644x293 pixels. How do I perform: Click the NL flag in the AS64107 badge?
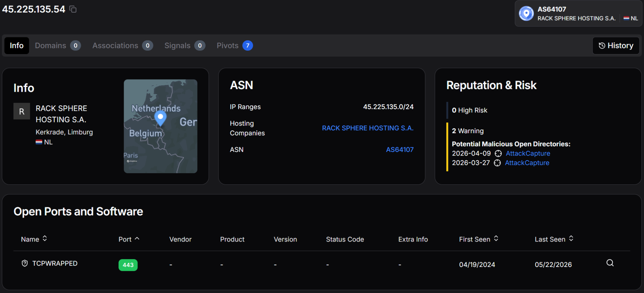pyautogui.click(x=626, y=18)
